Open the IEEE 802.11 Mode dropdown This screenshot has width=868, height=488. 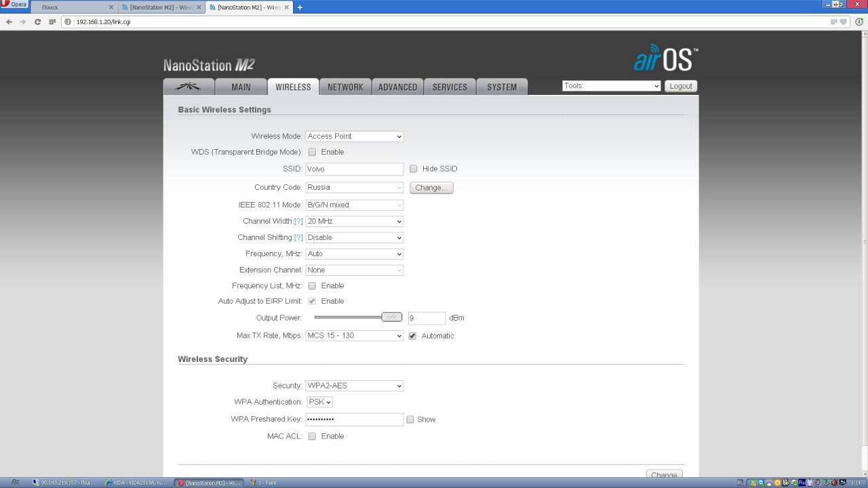pos(355,205)
